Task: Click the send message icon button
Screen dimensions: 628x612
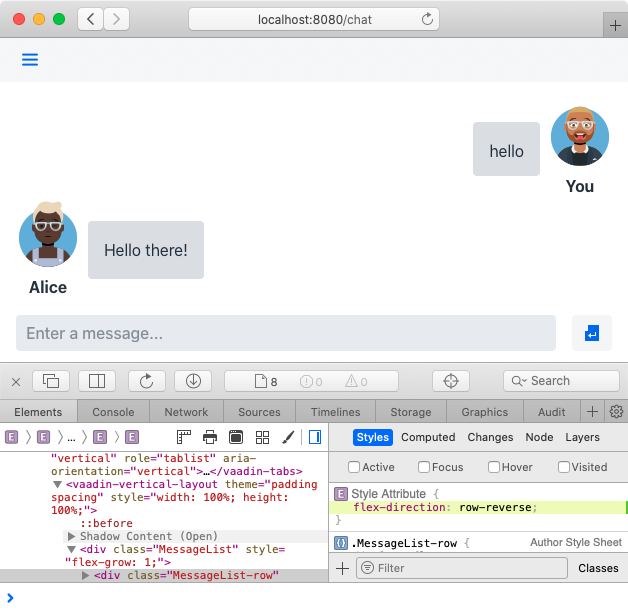Action: (591, 333)
